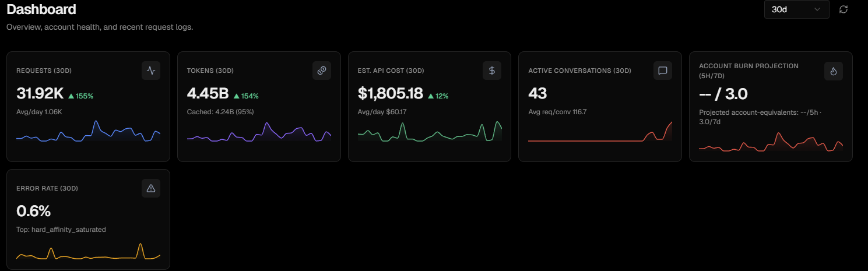Screen dimensions: 868x271
Task: Click the green API cost sparkline
Action: (430, 131)
